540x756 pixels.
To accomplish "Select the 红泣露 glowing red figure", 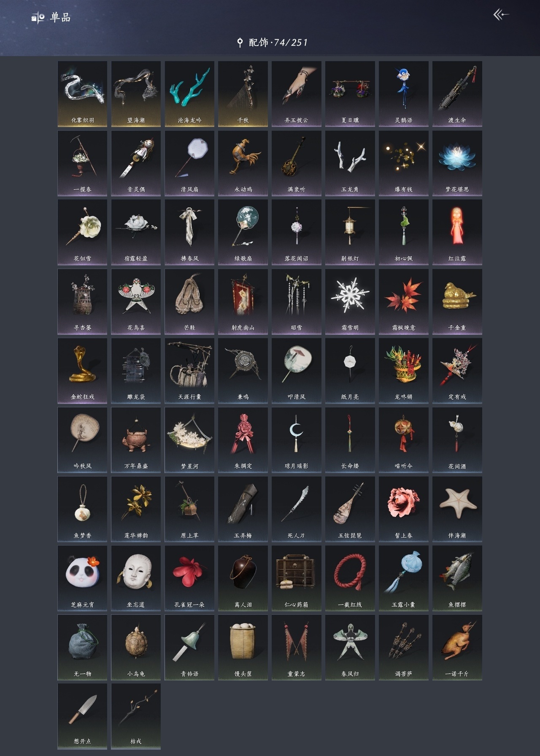I will tap(457, 233).
